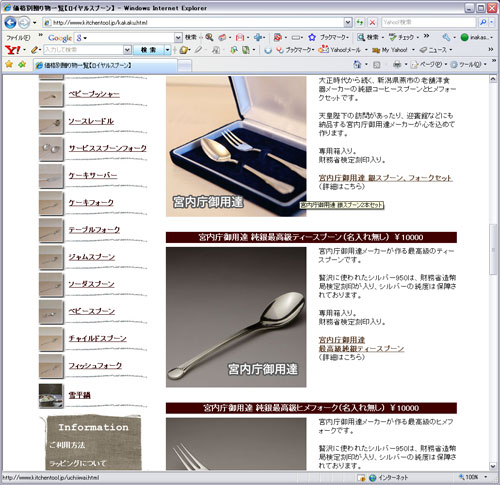The width and height of the screenshot is (500, 485).
Task: Click the Google toolbar magnifier search icon
Action: point(209,37)
